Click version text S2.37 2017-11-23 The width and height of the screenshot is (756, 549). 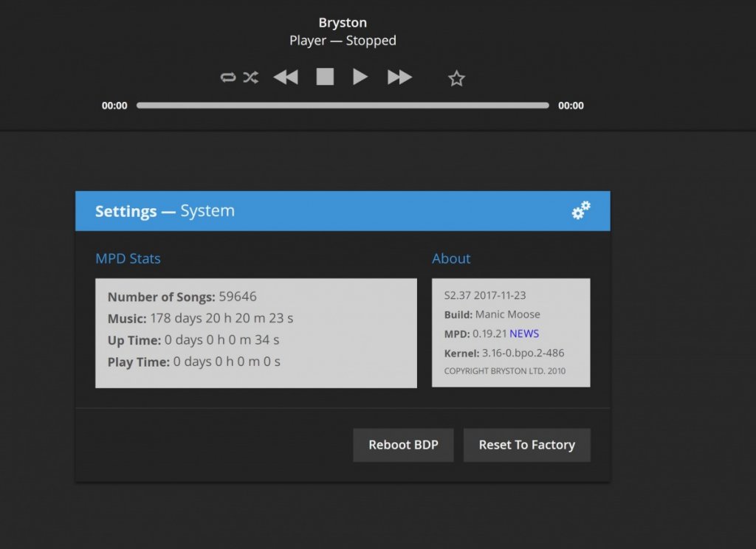(x=485, y=295)
